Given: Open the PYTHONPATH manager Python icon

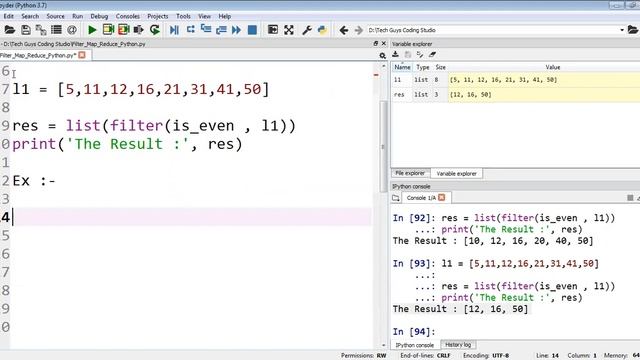Looking at the screenshot, I should click(322, 30).
